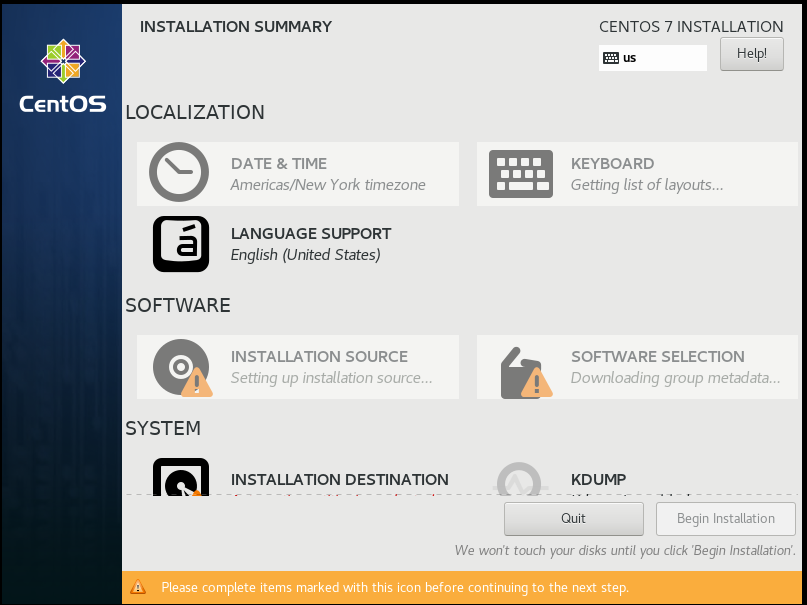Click the LOCALIZATION section heading
This screenshot has height=605, width=807.
tap(195, 112)
